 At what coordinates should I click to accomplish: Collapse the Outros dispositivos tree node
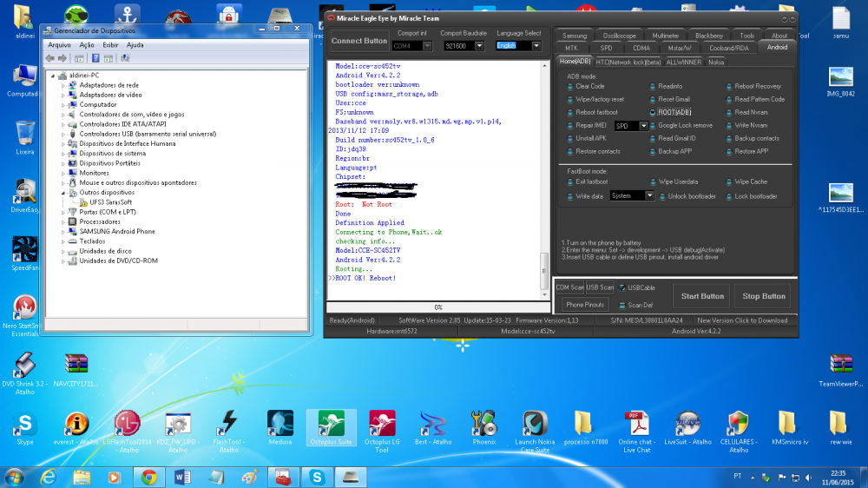(63, 193)
